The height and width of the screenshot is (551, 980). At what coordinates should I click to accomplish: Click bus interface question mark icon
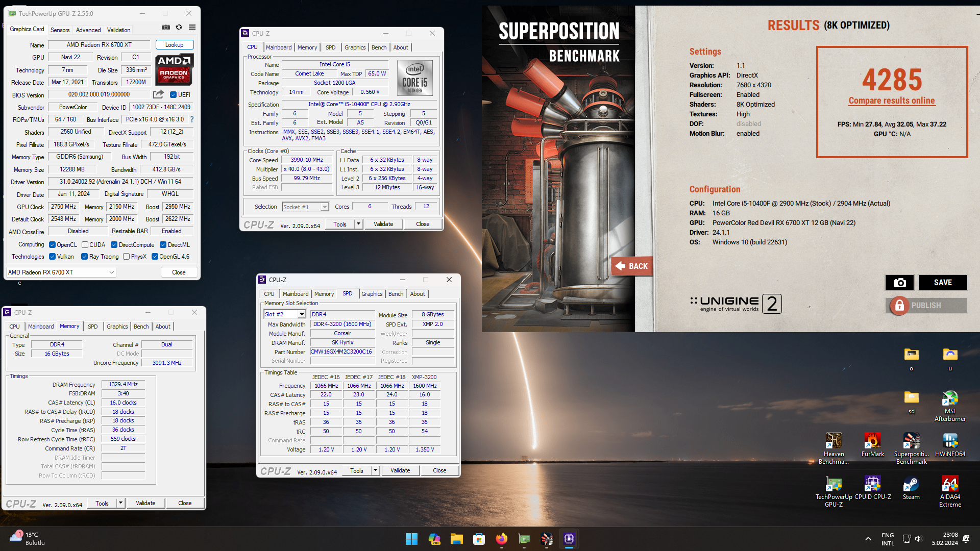pyautogui.click(x=192, y=119)
